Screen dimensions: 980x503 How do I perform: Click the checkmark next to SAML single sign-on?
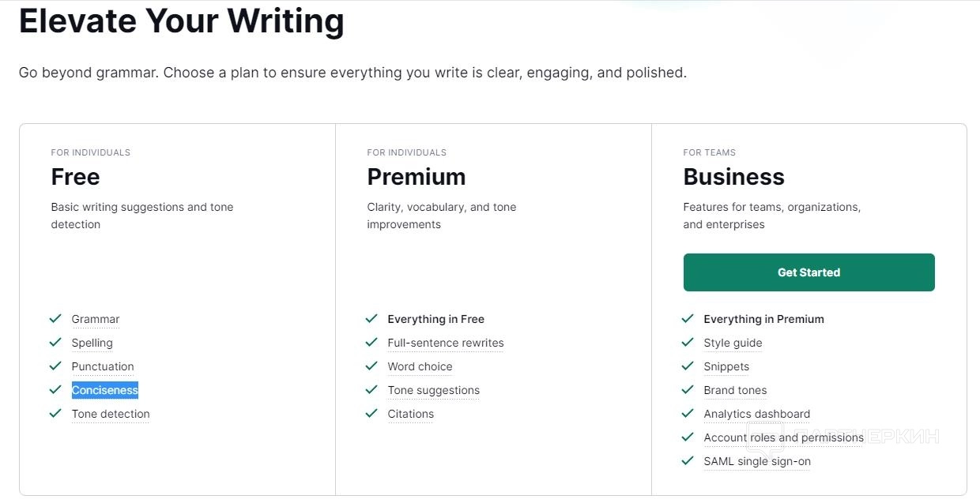(688, 461)
